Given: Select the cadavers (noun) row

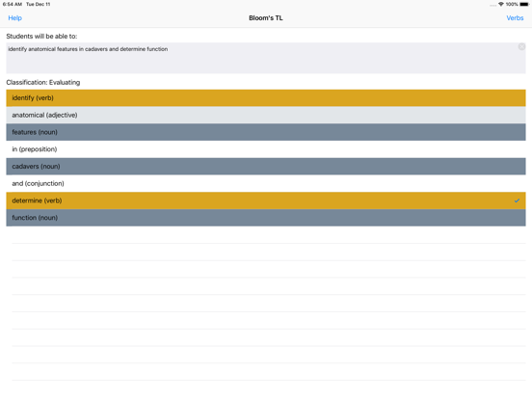Looking at the screenshot, I should (x=266, y=166).
